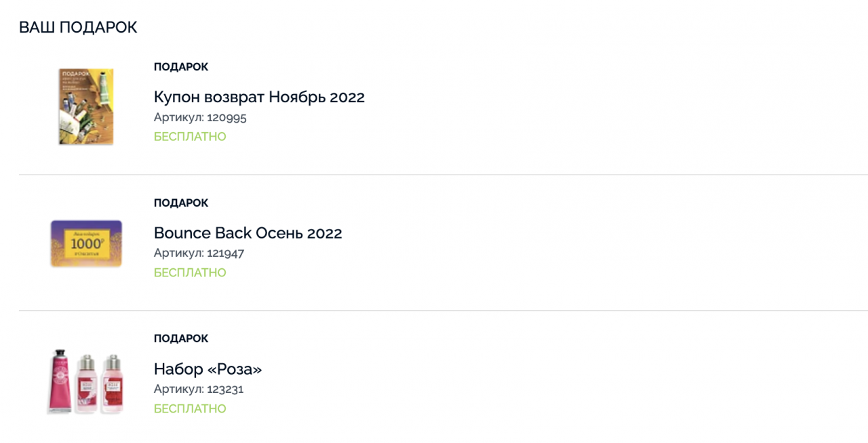Click БЕСПЛАТНО under article 120995
Viewport: 868px width, 443px height.
[x=190, y=137]
